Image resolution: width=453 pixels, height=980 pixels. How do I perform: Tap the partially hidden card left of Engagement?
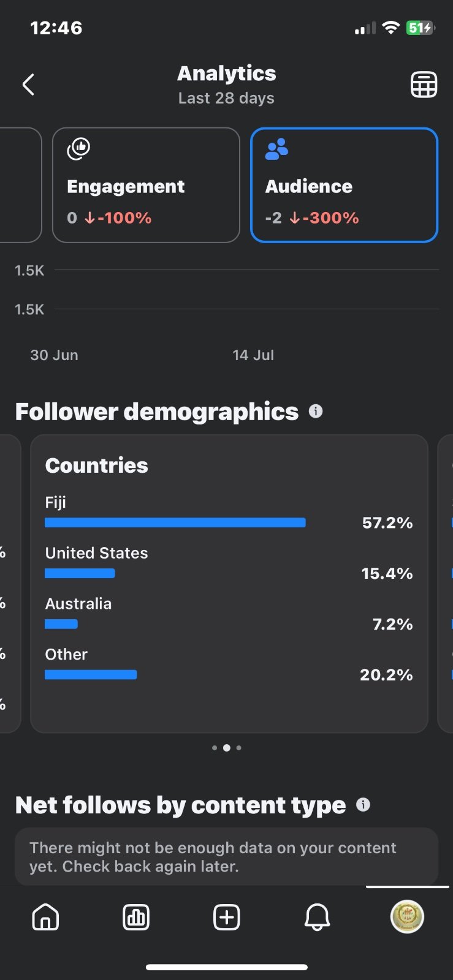click(x=20, y=185)
